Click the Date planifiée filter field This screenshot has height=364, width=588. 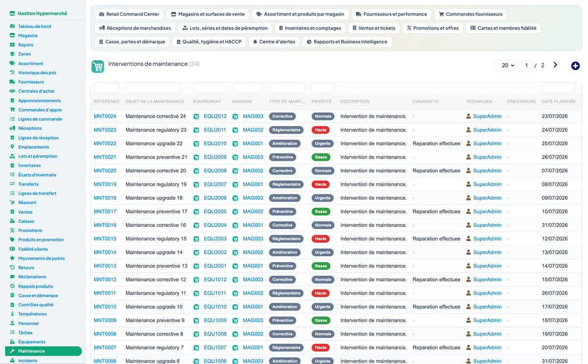point(559,88)
